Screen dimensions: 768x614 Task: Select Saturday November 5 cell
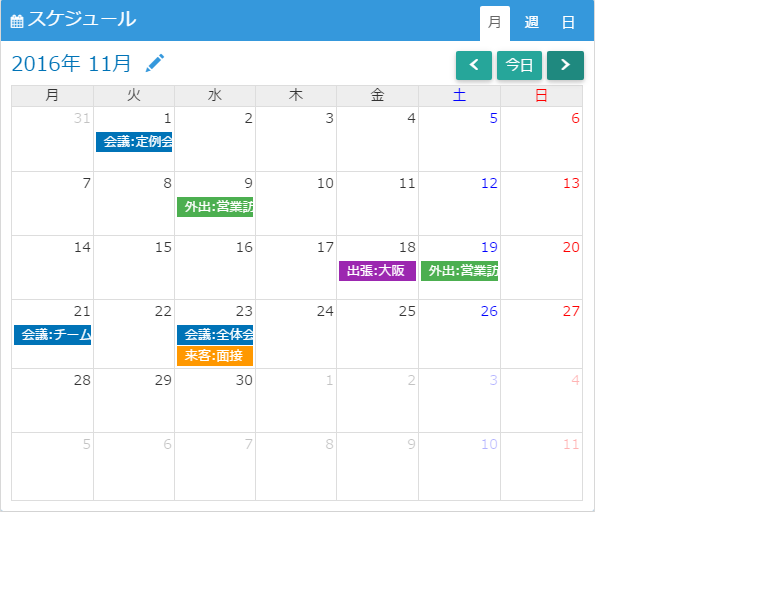[459, 139]
